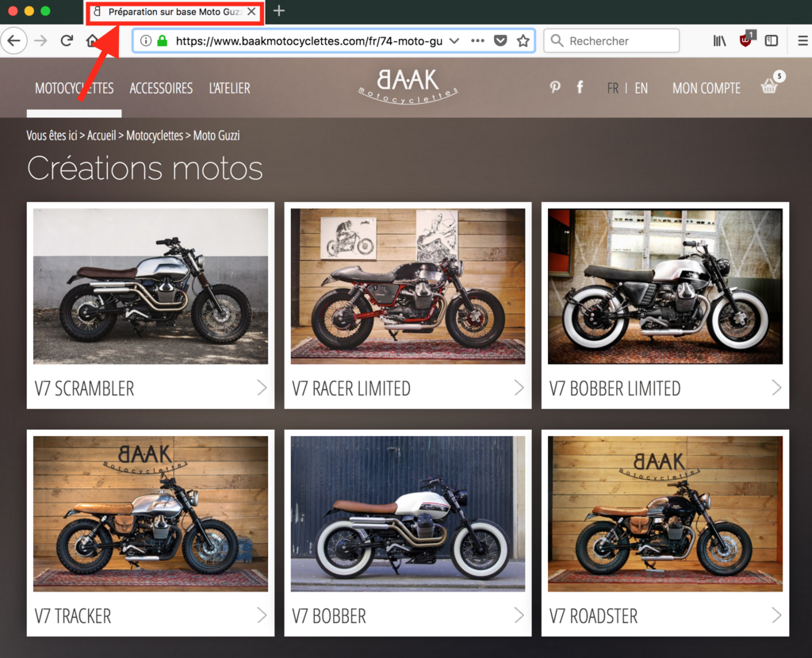
Task: Save page to Pocket icon
Action: pyautogui.click(x=500, y=40)
